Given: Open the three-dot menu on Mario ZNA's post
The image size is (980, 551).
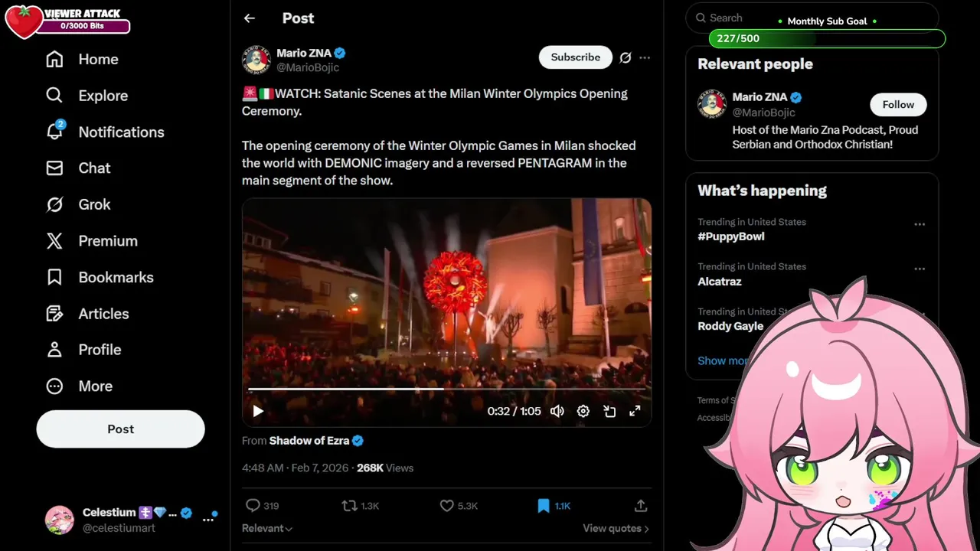Looking at the screenshot, I should click(x=645, y=57).
